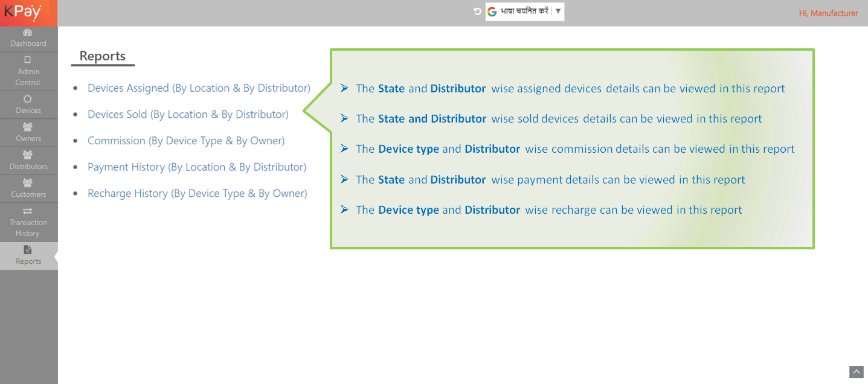Click the KPay logo
The image size is (868, 384).
(24, 12)
